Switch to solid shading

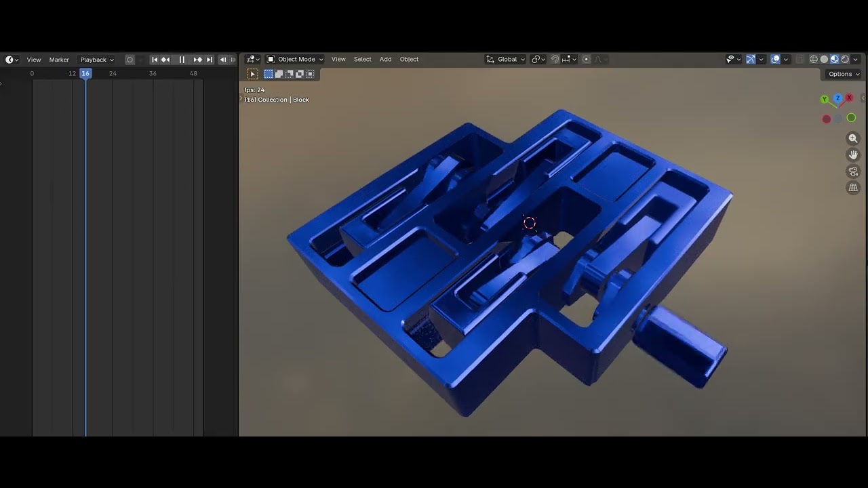click(824, 59)
